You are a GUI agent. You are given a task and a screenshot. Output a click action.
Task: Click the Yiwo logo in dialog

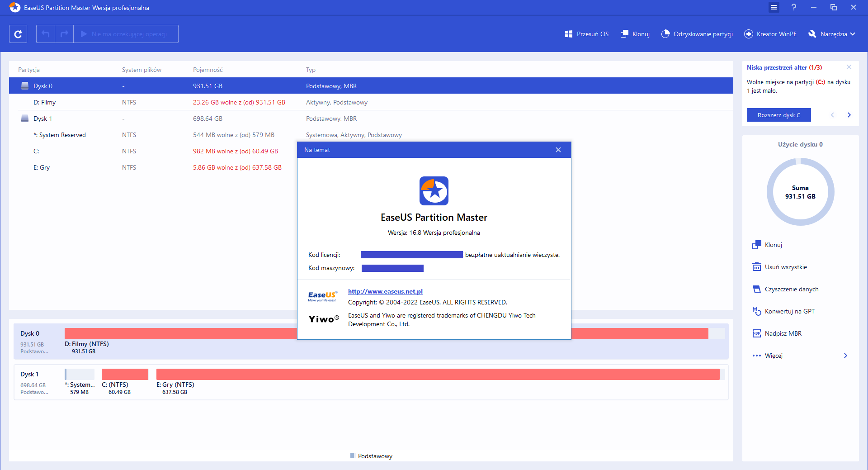324,319
